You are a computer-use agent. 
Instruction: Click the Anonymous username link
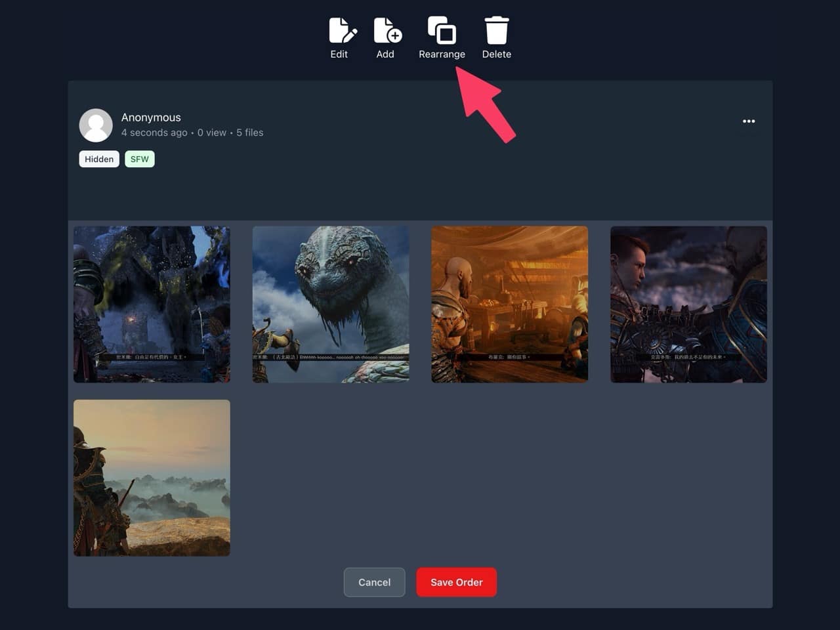[151, 117]
